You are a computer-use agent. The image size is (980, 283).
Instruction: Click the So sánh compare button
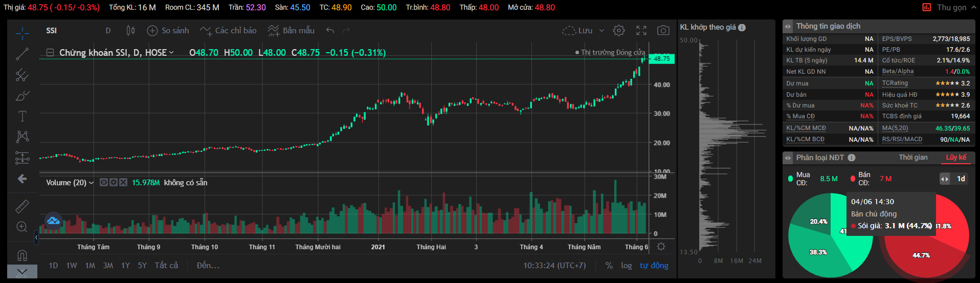click(x=168, y=31)
